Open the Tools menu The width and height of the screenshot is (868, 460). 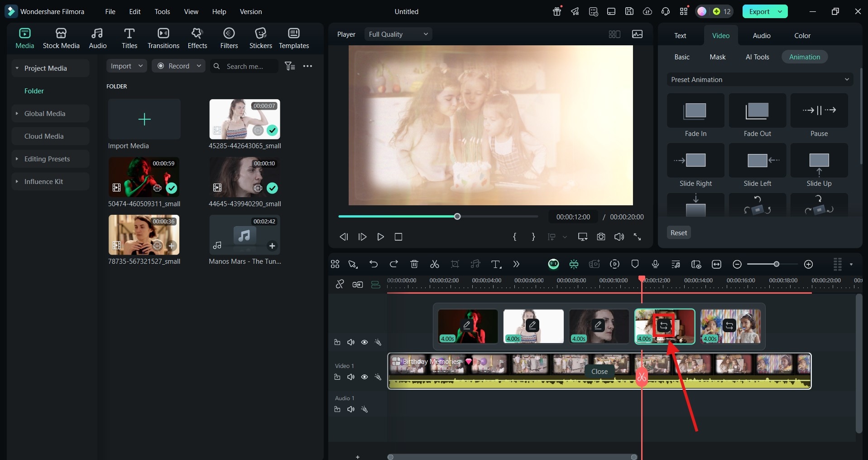click(162, 11)
